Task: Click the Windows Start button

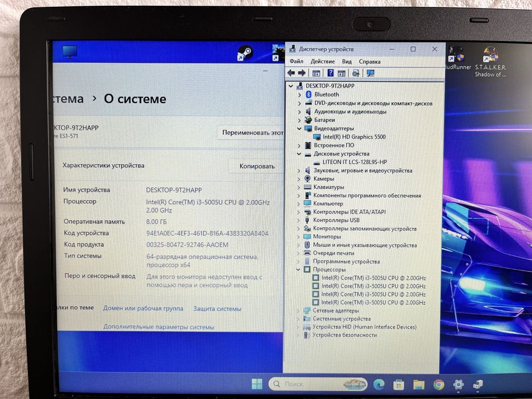Action: [x=257, y=384]
